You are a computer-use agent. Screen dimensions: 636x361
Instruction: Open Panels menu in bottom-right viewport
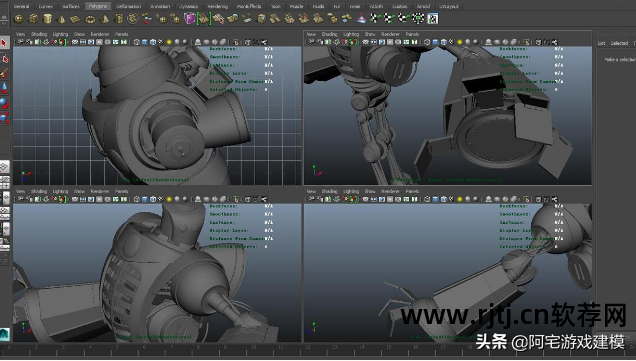[412, 191]
